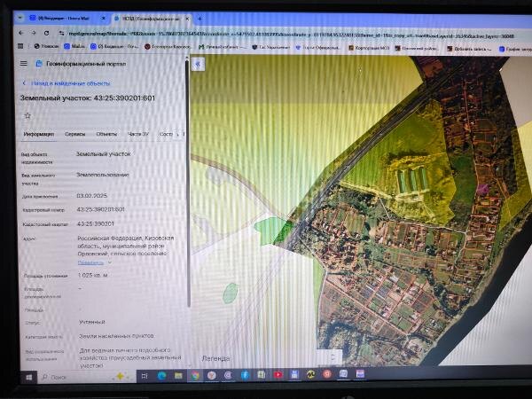Select cadastral quarter value 43:25:390201
Image resolution: width=532 pixels, height=399 pixels.
point(96,224)
